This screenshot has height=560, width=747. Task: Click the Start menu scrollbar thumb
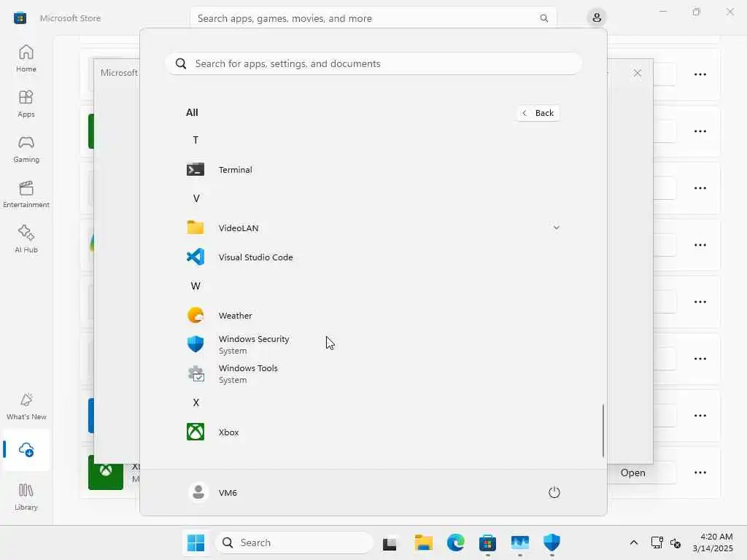pos(603,430)
